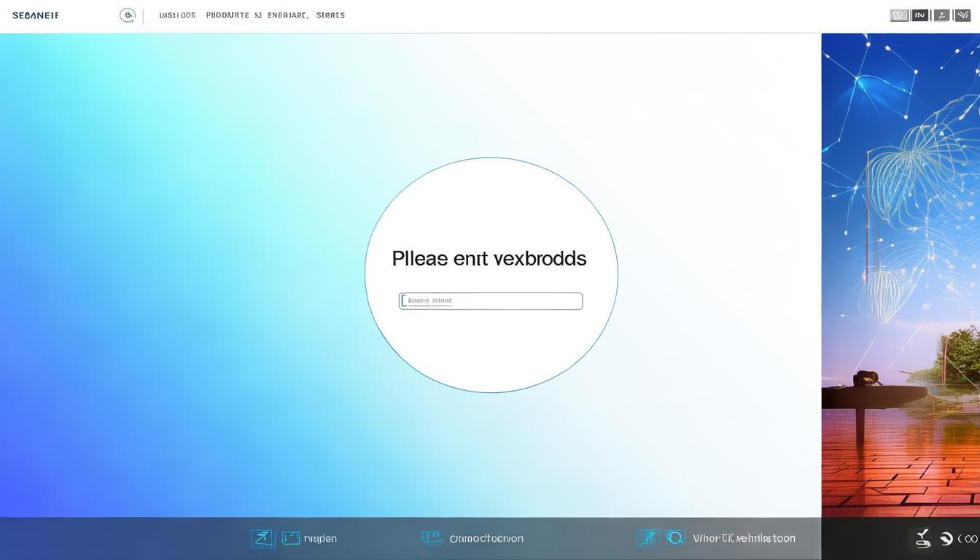Click the white swirl icon in the dark bottom-right corner

[946, 539]
